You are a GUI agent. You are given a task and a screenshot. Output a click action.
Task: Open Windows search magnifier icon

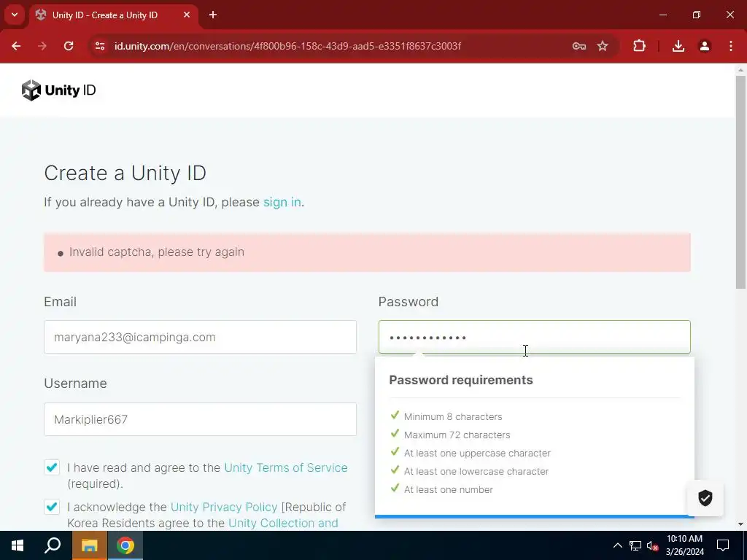click(x=53, y=545)
